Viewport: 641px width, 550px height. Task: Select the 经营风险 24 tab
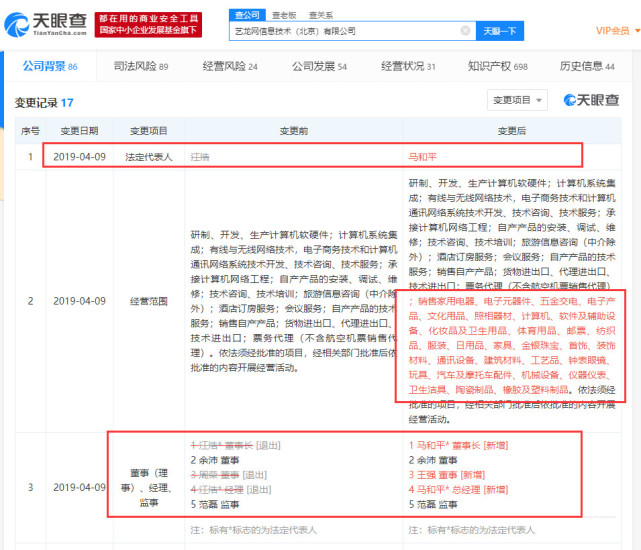coord(230,66)
